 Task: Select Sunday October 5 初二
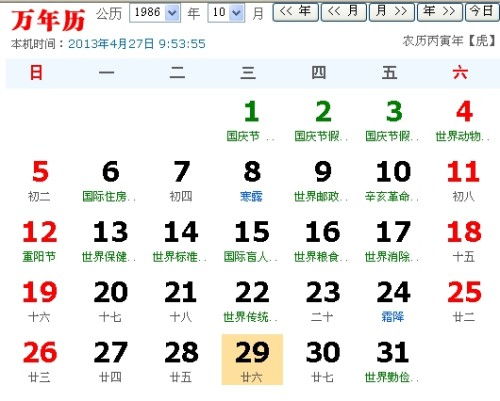coord(40,181)
